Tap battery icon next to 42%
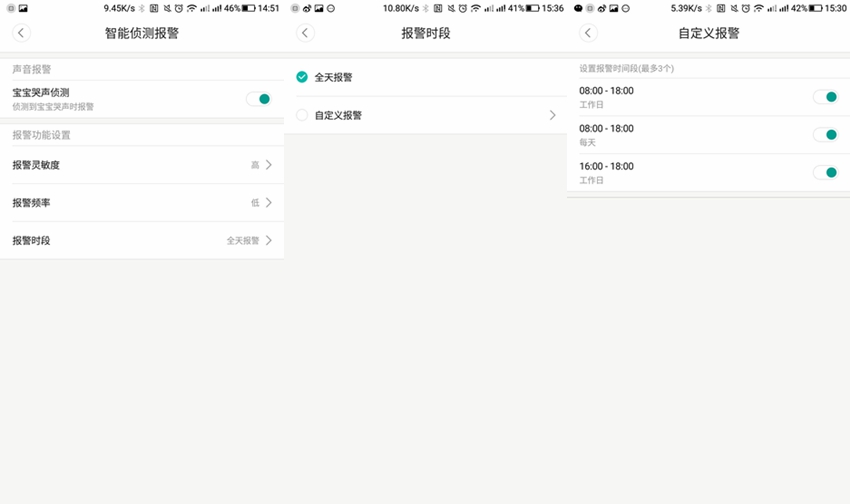 click(x=815, y=8)
